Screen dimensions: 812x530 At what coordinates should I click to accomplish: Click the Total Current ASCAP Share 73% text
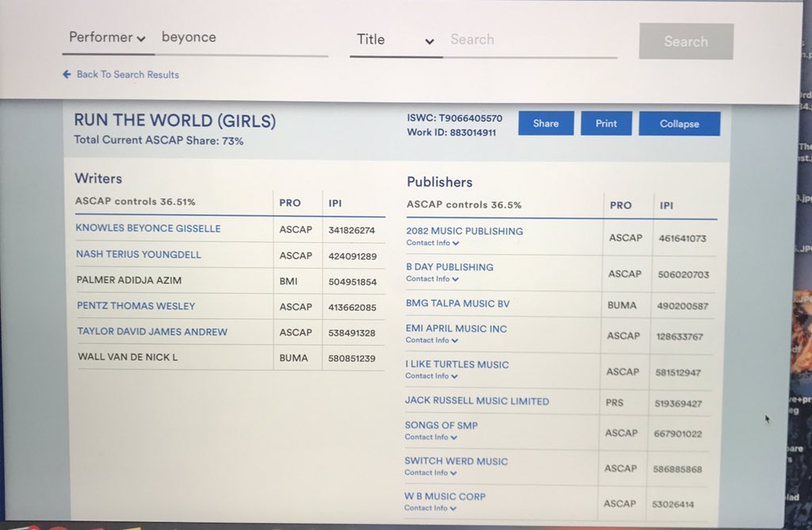[x=159, y=140]
